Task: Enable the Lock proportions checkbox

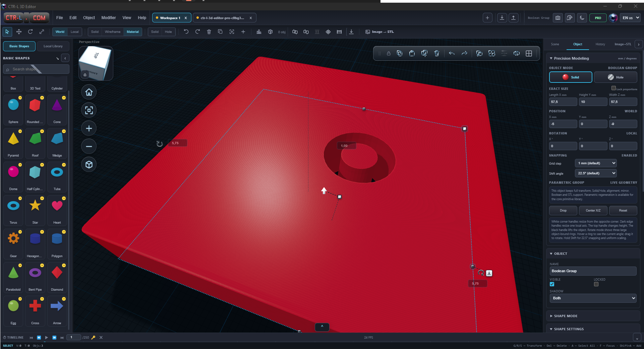Action: pyautogui.click(x=613, y=88)
